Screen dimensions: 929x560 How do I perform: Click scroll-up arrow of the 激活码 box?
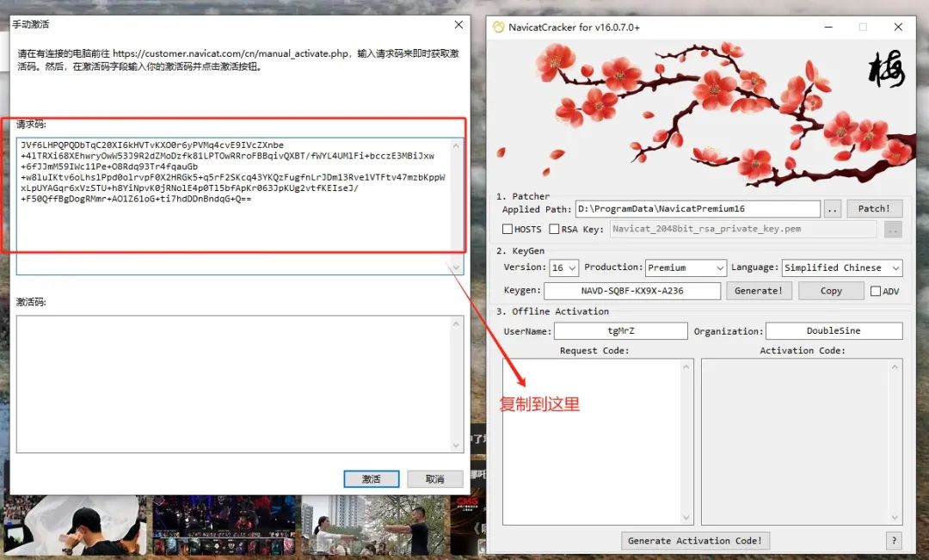point(456,323)
